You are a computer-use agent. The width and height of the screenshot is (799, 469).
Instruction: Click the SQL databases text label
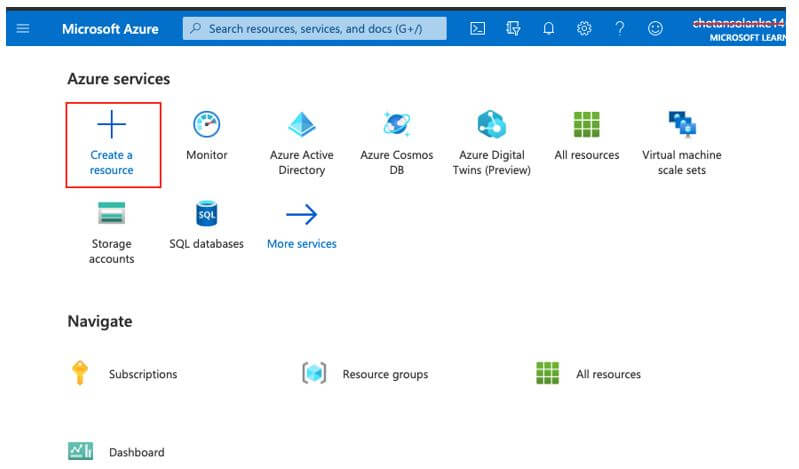coord(206,244)
